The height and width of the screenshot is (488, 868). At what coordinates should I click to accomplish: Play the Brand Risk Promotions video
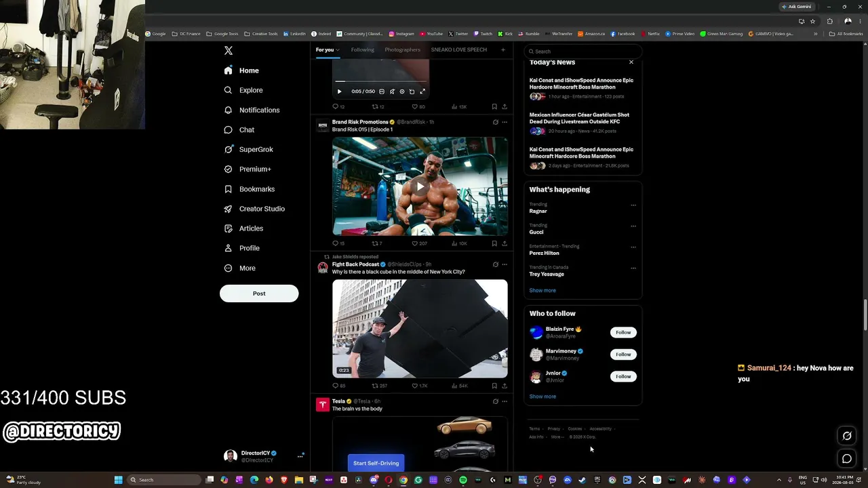[x=420, y=186]
